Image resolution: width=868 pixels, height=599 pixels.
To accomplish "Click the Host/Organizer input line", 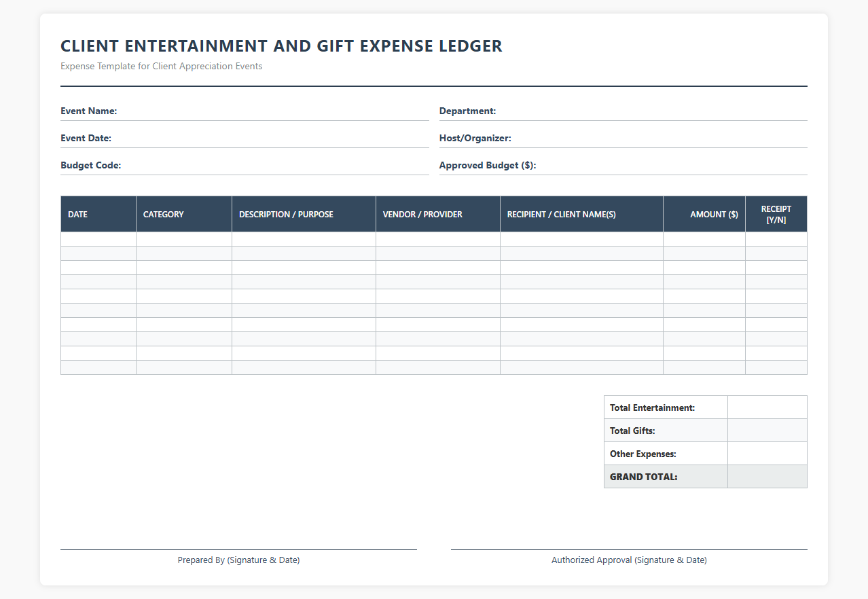I will pyautogui.click(x=659, y=138).
